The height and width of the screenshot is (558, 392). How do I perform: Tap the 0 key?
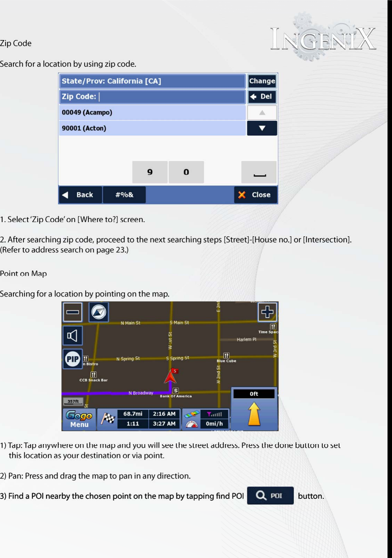pyautogui.click(x=186, y=172)
